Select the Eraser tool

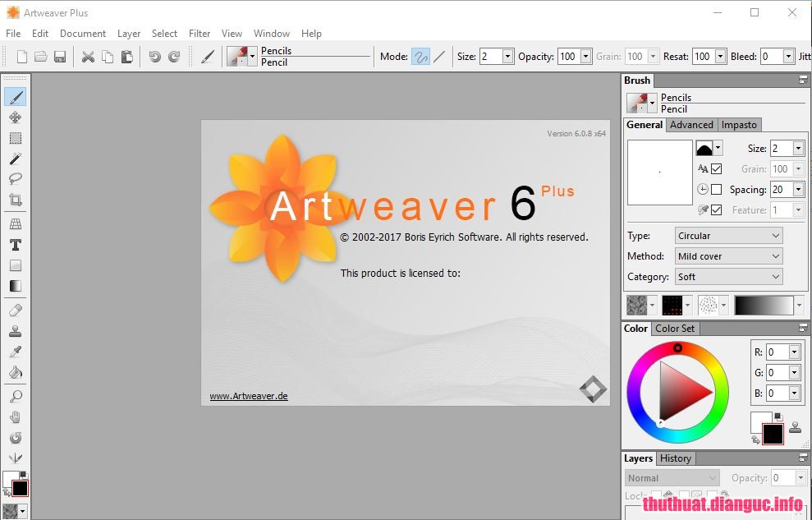point(16,311)
